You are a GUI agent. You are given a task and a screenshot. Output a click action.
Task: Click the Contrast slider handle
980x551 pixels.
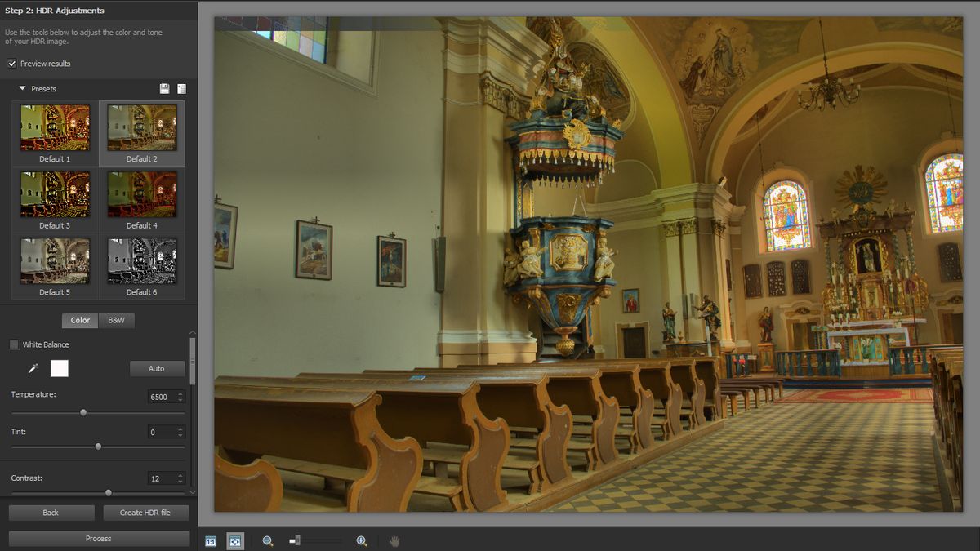[109, 493]
